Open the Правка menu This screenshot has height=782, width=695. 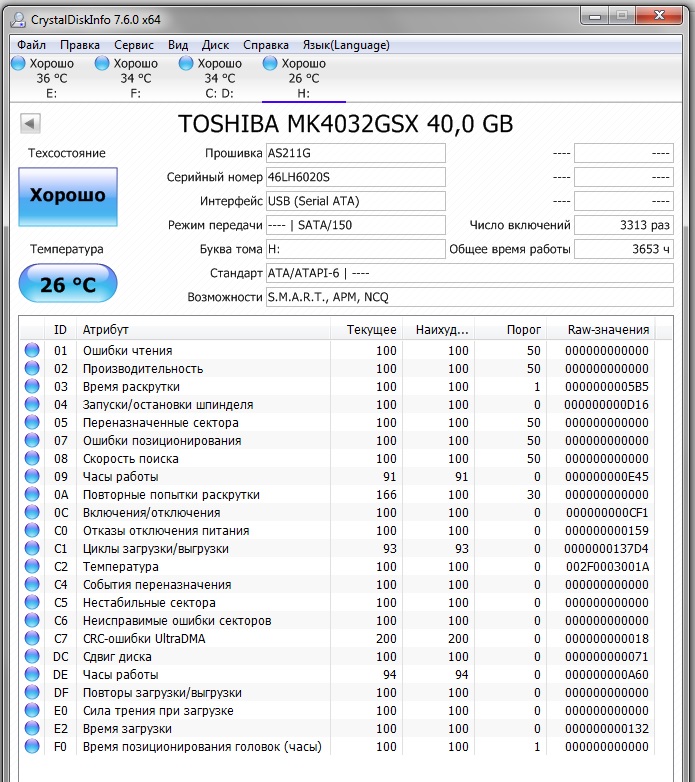pyautogui.click(x=80, y=45)
